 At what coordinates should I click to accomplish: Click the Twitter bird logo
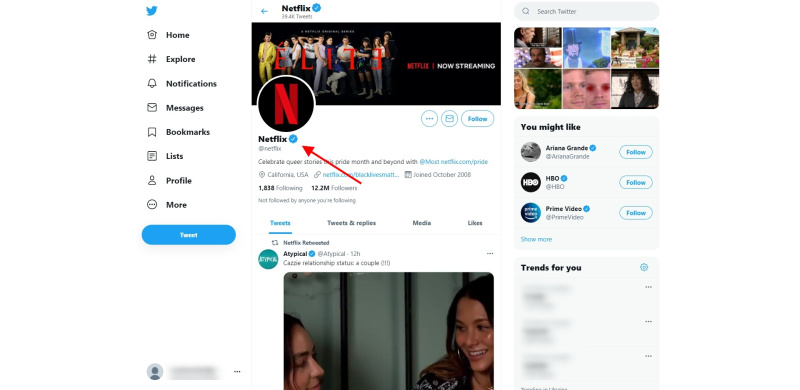(152, 11)
